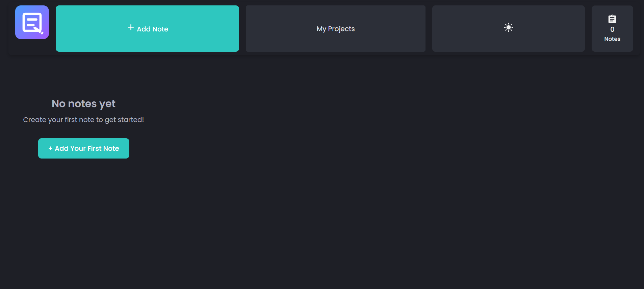Select the 0 notes count number
The image size is (644, 289).
click(x=612, y=29)
